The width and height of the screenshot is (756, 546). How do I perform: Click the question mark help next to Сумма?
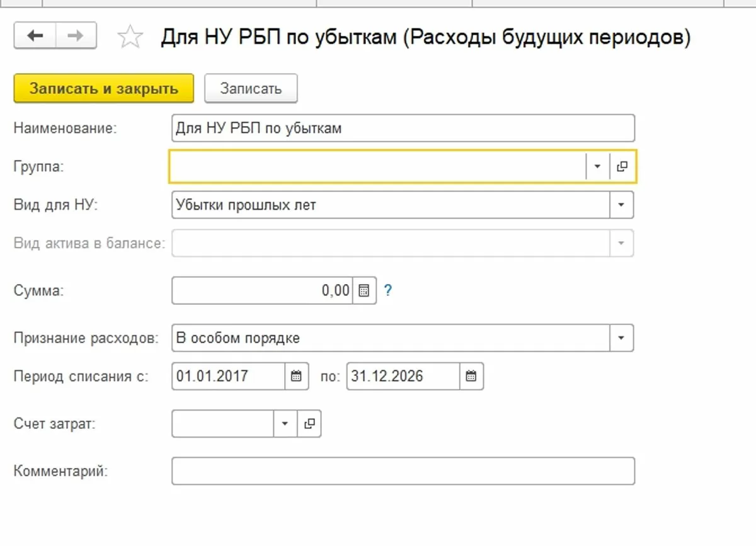[388, 290]
